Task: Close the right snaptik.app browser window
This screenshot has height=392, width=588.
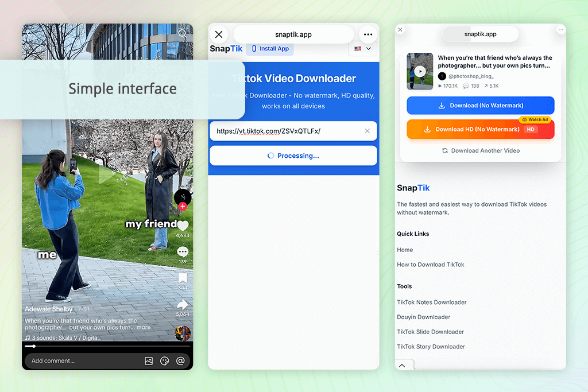Action: coord(400,30)
